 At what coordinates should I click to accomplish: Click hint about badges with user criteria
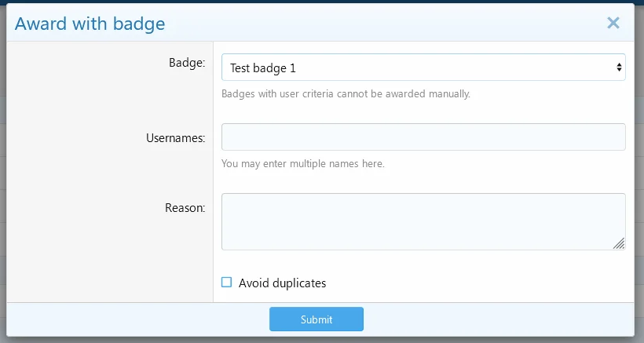point(346,94)
